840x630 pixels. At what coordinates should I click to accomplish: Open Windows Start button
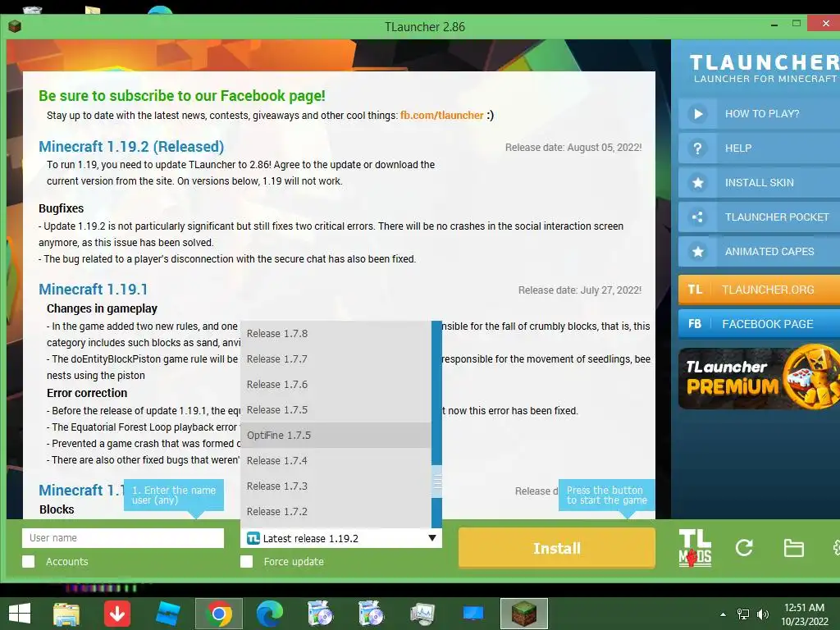pyautogui.click(x=20, y=614)
